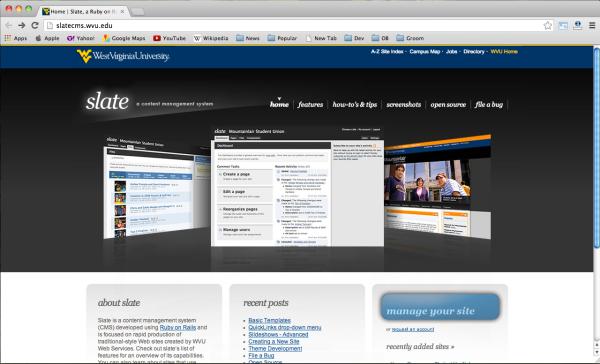Click the browser back arrow

click(x=8, y=25)
